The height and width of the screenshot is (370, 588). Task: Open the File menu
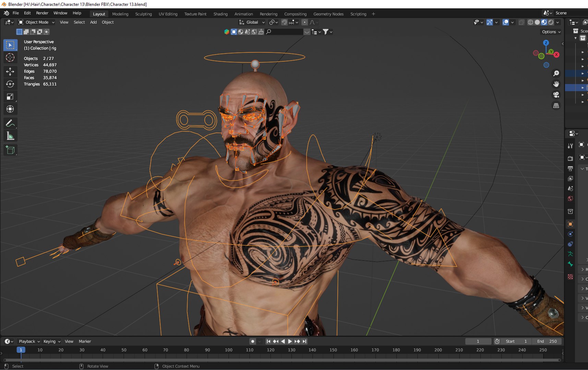click(x=16, y=13)
